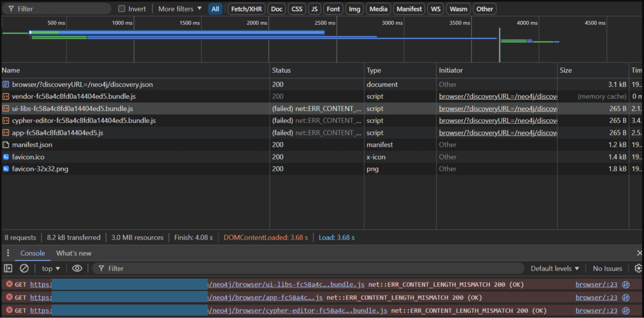Click the three-dot drawer menu icon

click(8, 253)
